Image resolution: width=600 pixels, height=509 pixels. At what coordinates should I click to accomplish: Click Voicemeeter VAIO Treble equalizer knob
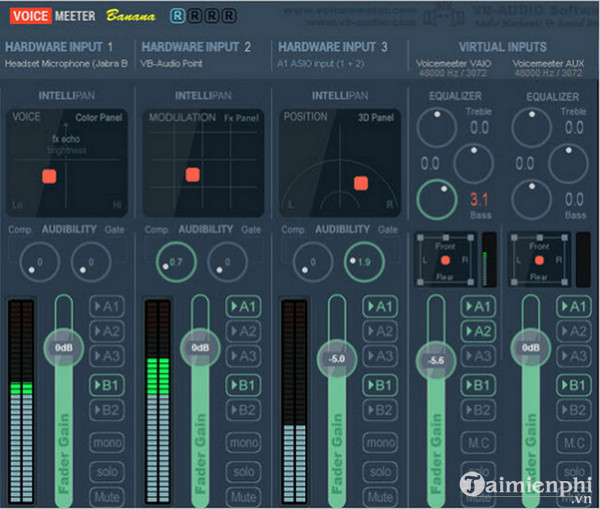tap(437, 127)
